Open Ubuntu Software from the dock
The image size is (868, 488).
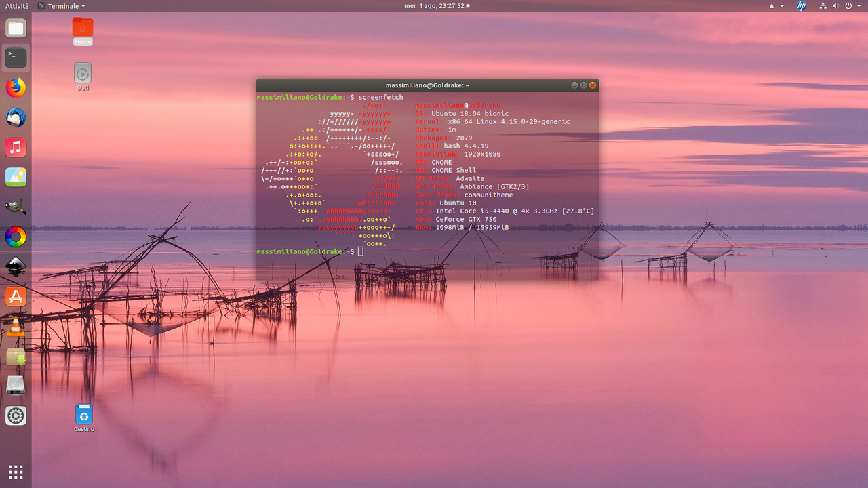[16, 297]
